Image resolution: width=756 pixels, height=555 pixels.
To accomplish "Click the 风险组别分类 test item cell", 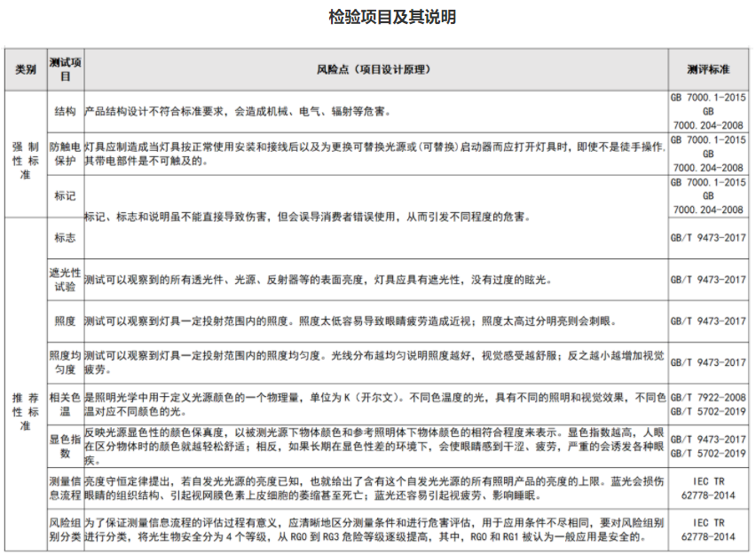I will (65, 530).
